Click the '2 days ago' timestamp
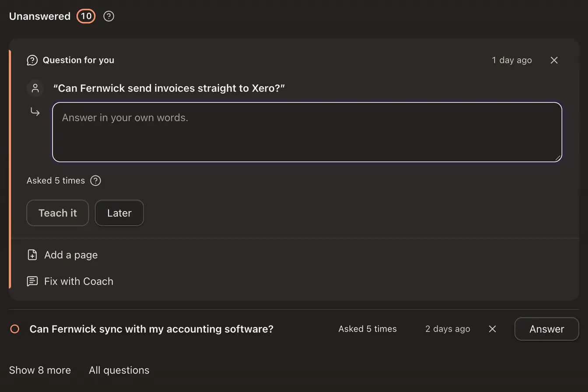The width and height of the screenshot is (588, 392). click(x=448, y=329)
